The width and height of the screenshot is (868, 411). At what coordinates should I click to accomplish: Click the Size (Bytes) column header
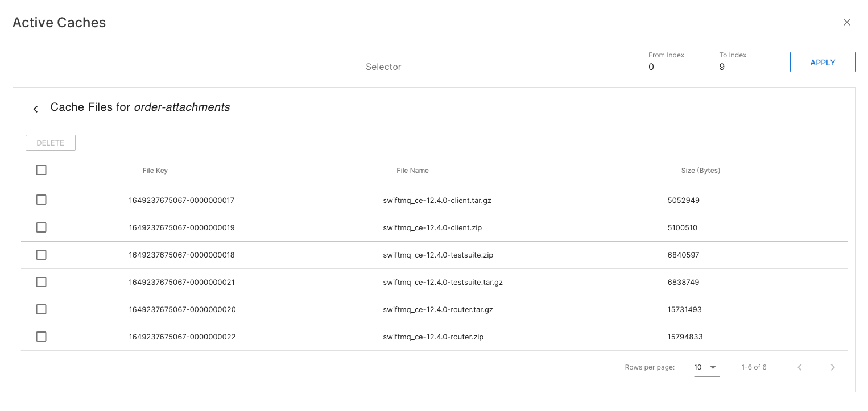click(x=700, y=171)
